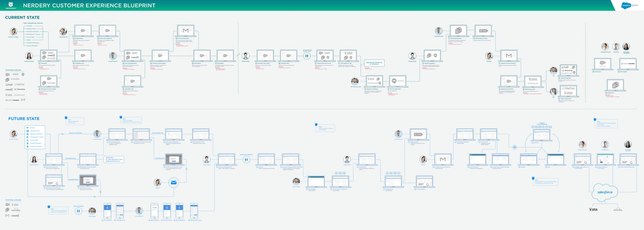
Task: Click HubSpot logo in the Technology Landscape legend
Action: [x=15, y=79]
